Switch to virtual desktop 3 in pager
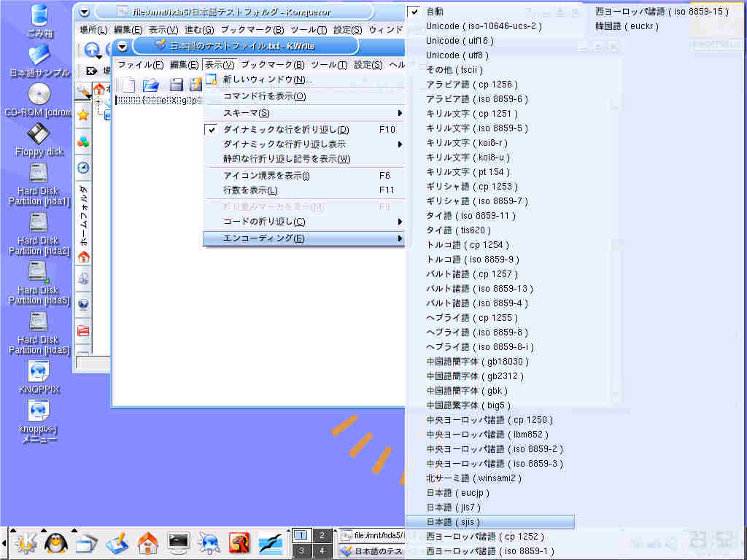The height and width of the screenshot is (560, 747). click(x=301, y=551)
